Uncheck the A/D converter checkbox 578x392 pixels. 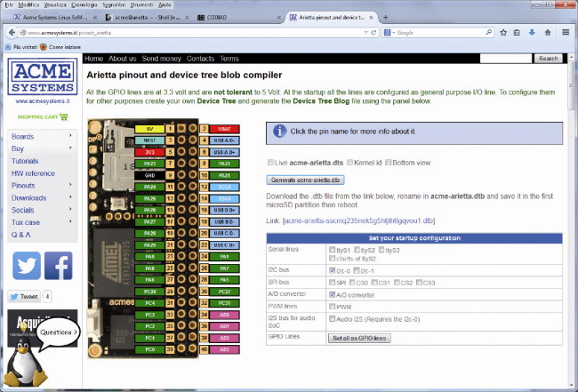[x=333, y=294]
